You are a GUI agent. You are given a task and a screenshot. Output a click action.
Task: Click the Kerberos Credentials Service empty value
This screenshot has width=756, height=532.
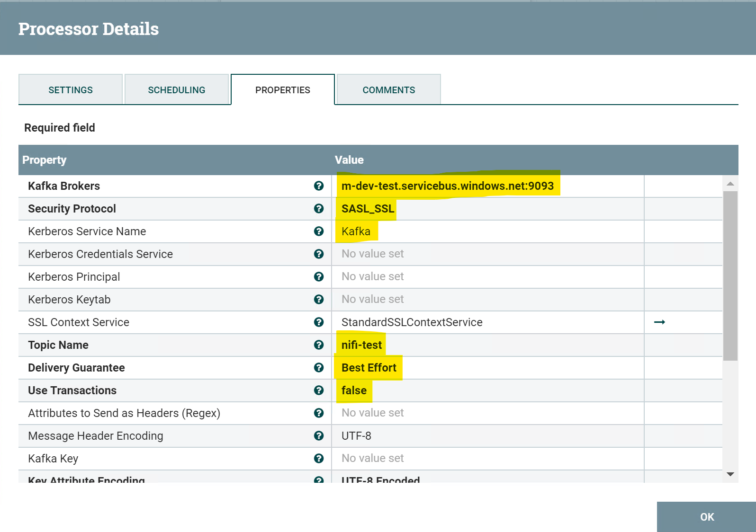[x=373, y=254]
